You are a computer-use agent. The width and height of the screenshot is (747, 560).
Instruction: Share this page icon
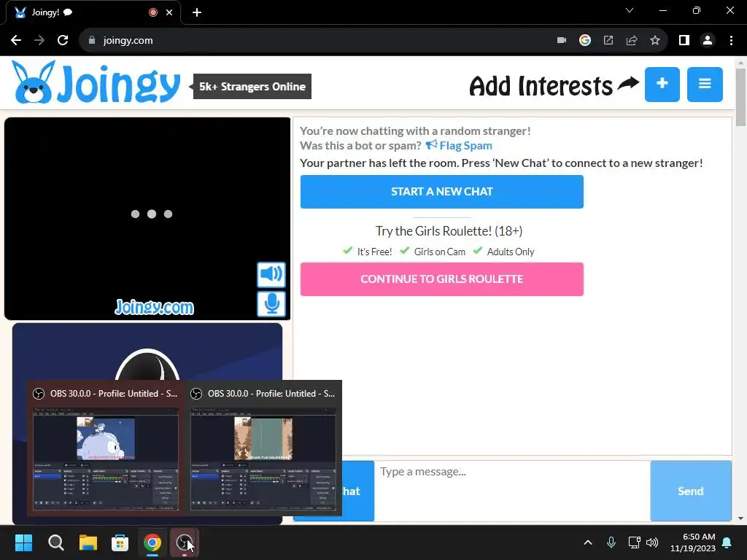point(632,41)
